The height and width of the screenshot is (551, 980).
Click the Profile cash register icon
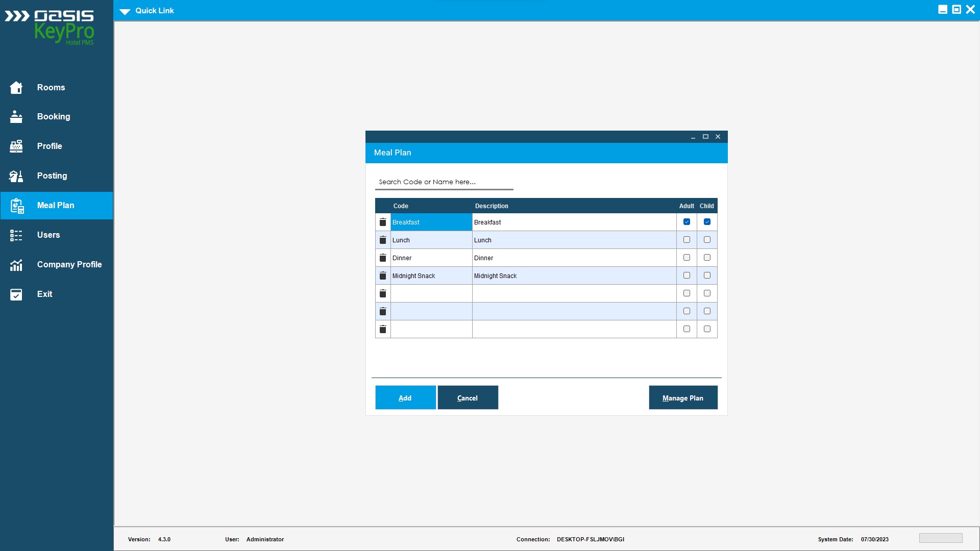(16, 146)
